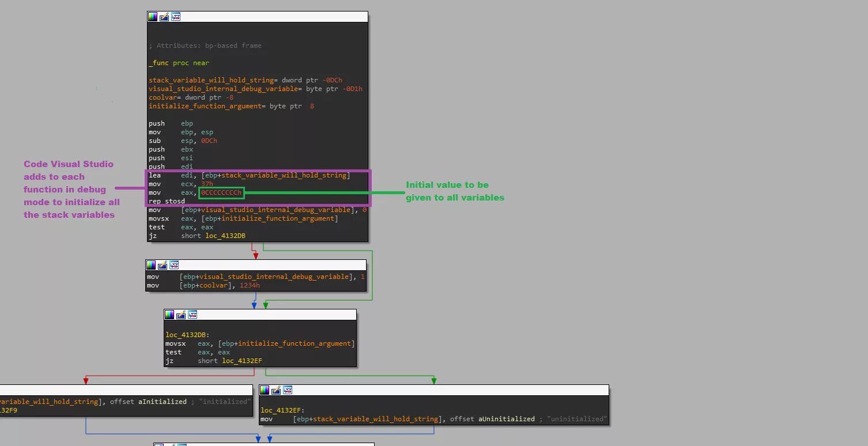Screen dimensions: 868x446
Task: Open color palette icon on loc_4132EF node
Action: pyautogui.click(x=265, y=390)
